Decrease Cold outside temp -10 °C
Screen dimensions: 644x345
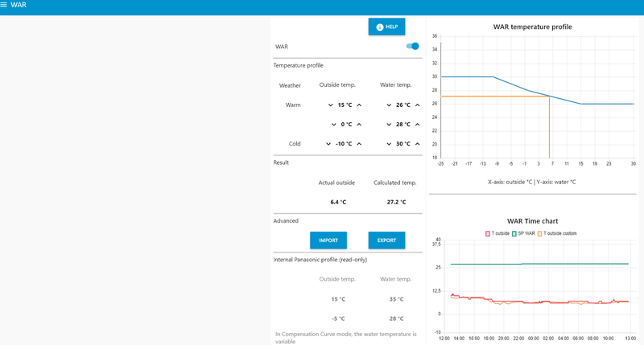328,144
